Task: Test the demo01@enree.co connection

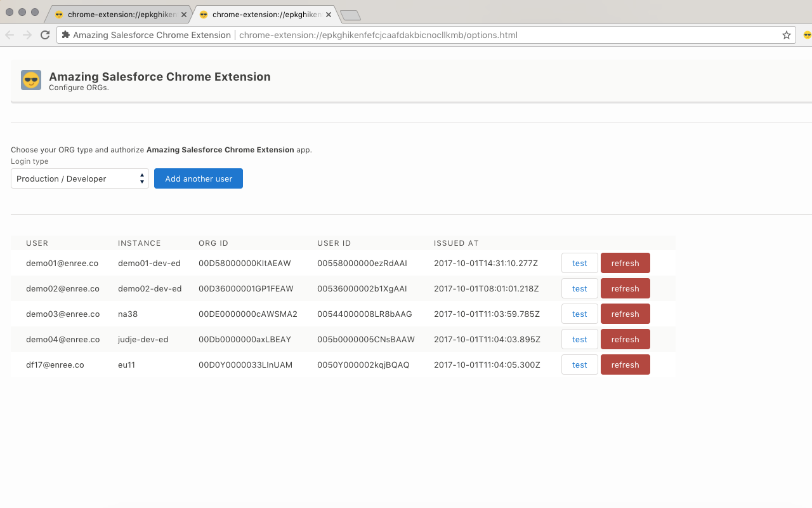Action: (579, 263)
